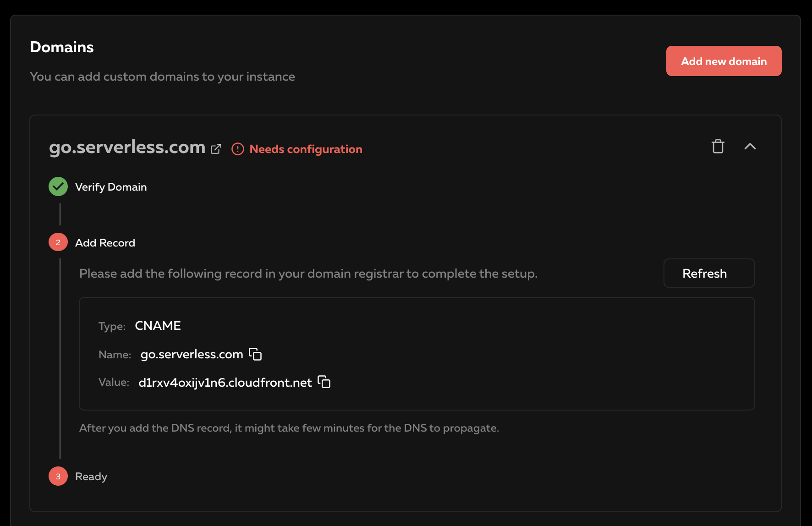Copy the record Name go.serverless.com
This screenshot has height=526, width=812.
(255, 354)
